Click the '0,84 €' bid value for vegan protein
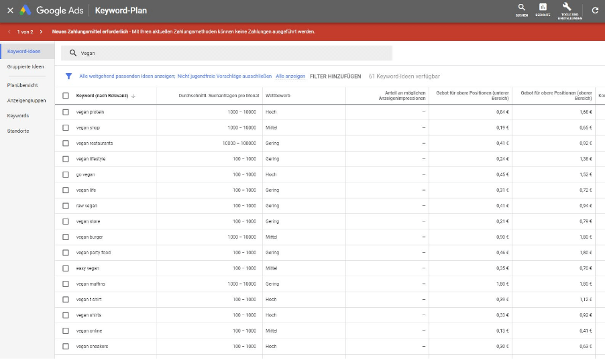This screenshot has width=605, height=364. pos(502,112)
